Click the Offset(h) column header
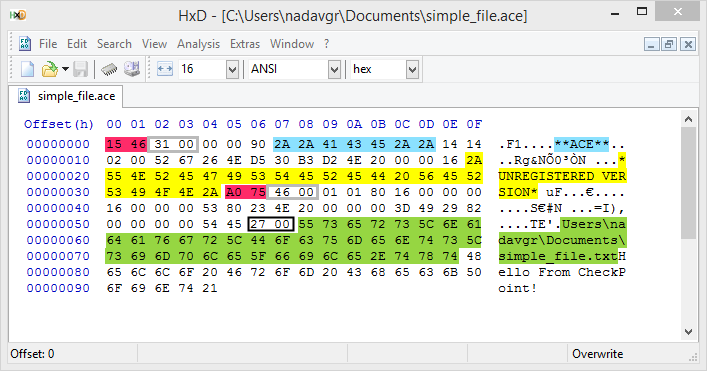This screenshot has width=707, height=371. pos(59,124)
